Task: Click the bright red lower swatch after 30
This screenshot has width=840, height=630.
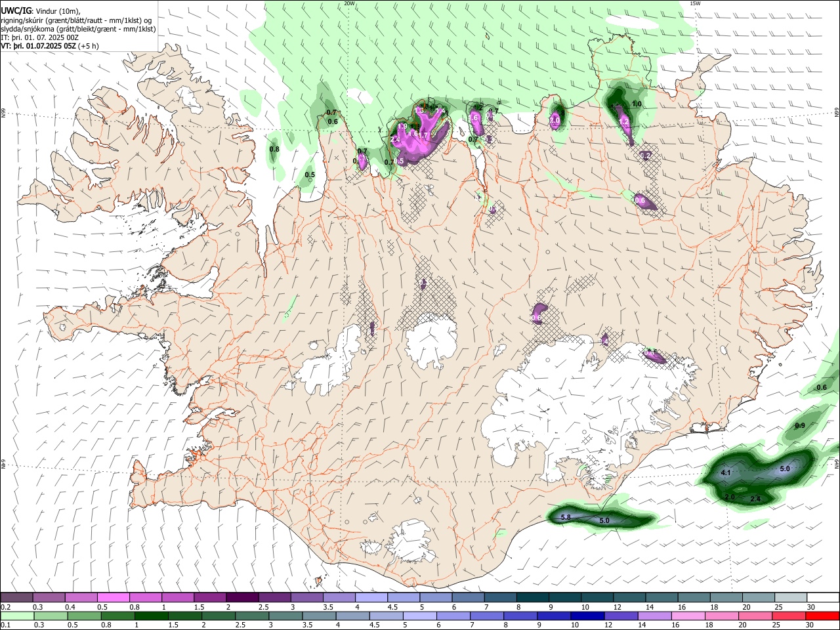Action: click(x=822, y=616)
